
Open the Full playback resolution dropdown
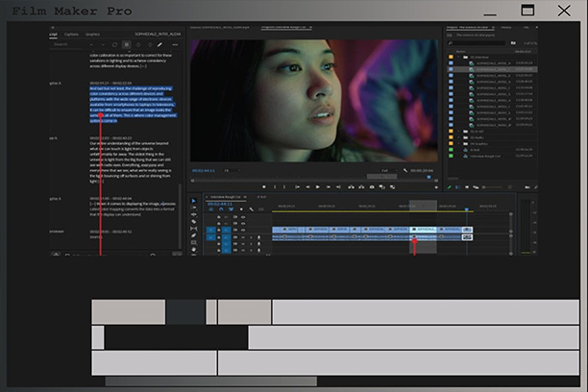[387, 171]
